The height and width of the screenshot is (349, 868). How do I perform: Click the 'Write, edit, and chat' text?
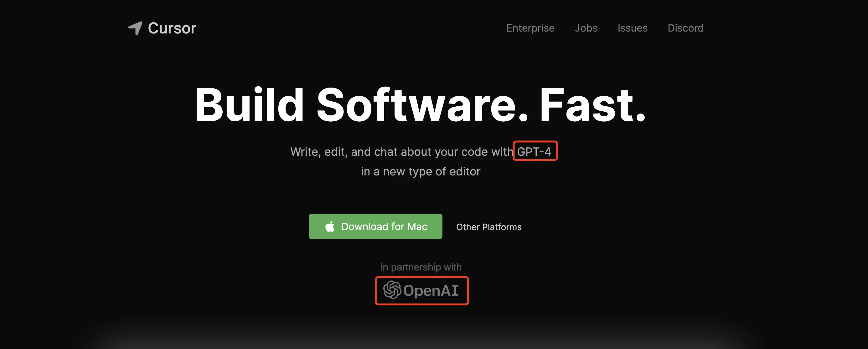click(x=344, y=152)
